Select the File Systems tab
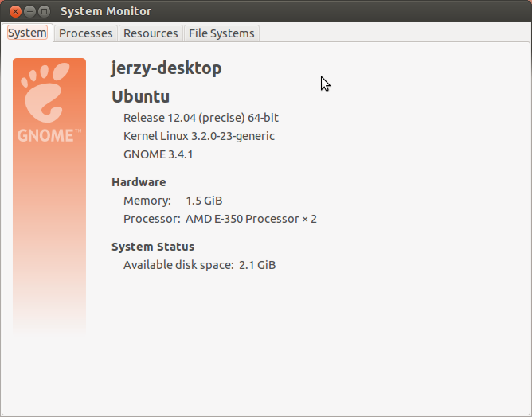Image resolution: width=532 pixels, height=417 pixels. (x=221, y=33)
